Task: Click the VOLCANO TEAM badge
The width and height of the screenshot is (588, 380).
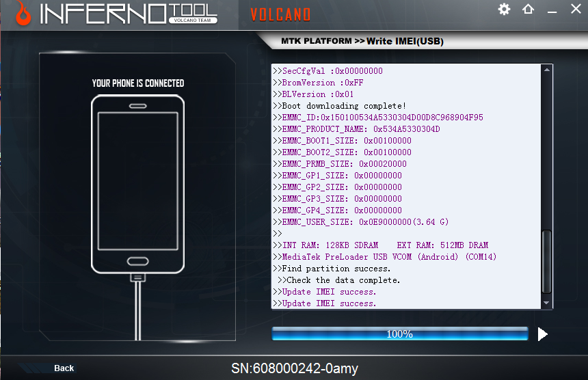Action: [192, 21]
